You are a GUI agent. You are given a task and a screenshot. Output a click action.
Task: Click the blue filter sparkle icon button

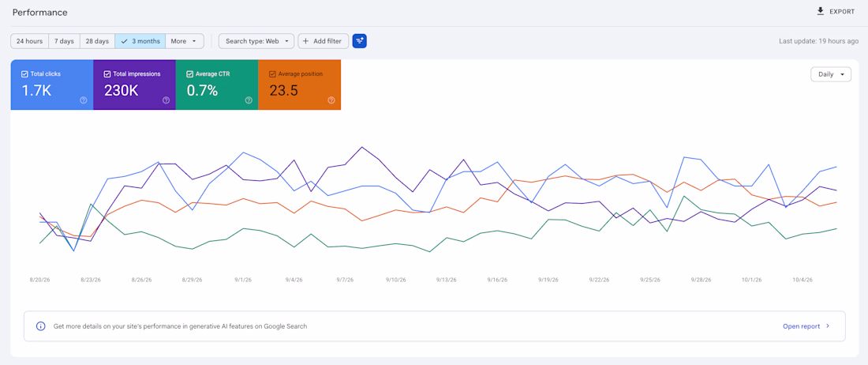(x=360, y=41)
